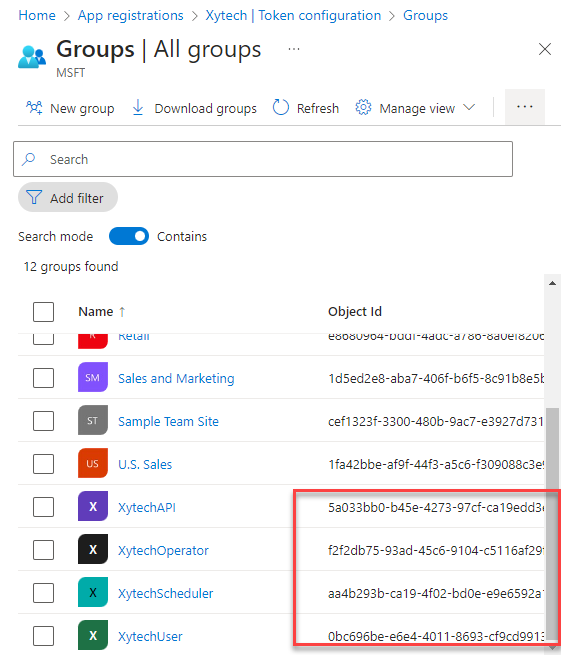Click the vertical scrollbar thumb
Image resolution: width=561 pixels, height=655 pixels.
tap(553, 525)
